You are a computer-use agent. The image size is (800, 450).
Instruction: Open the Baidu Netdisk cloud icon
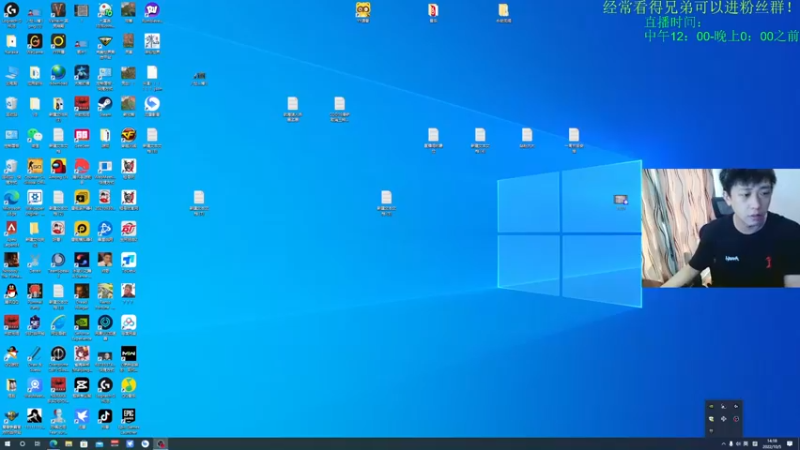point(129,322)
